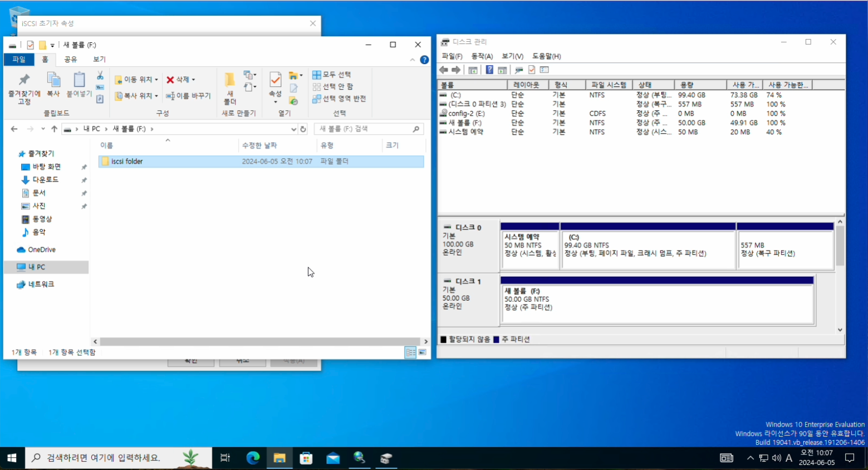Open the address bar history dropdown

293,129
